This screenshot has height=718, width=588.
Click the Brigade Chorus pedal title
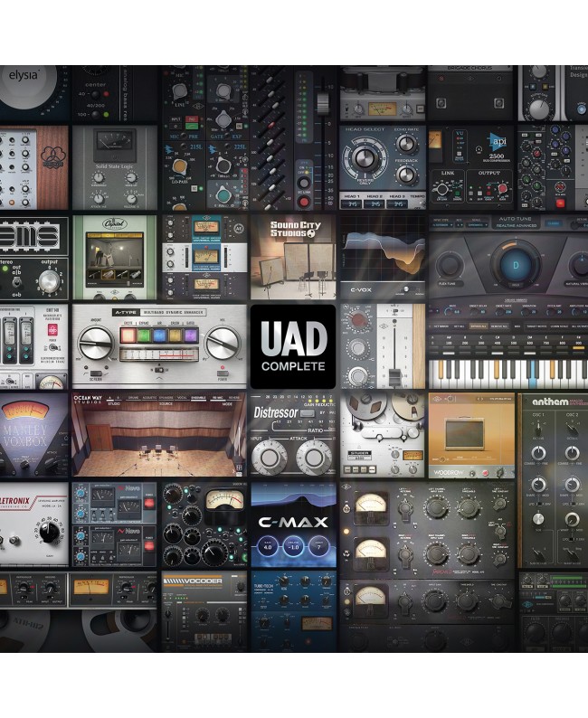click(x=469, y=69)
